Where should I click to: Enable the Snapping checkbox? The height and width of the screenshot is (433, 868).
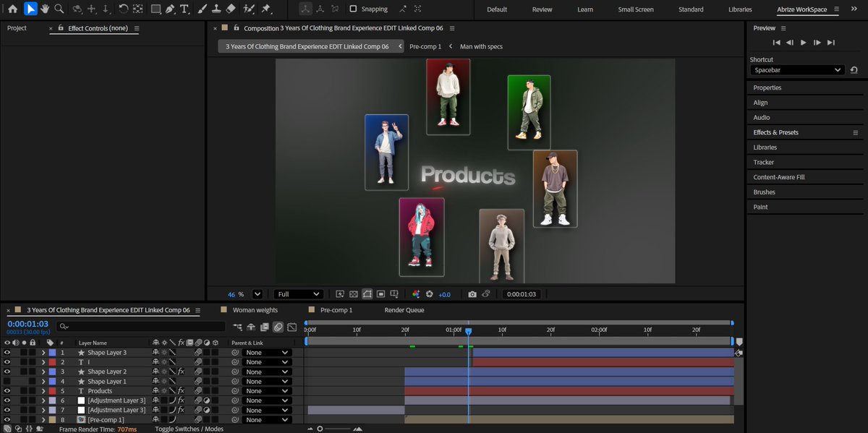coord(353,9)
